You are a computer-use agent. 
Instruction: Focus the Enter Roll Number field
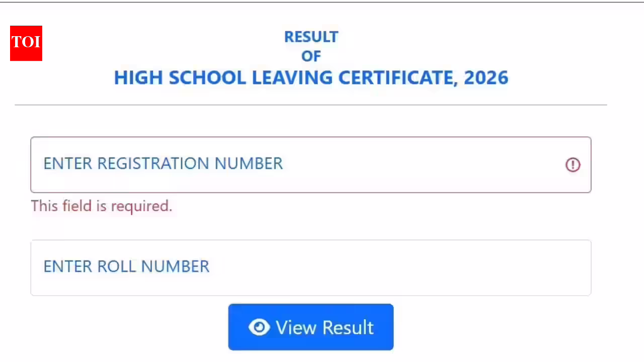pos(311,267)
